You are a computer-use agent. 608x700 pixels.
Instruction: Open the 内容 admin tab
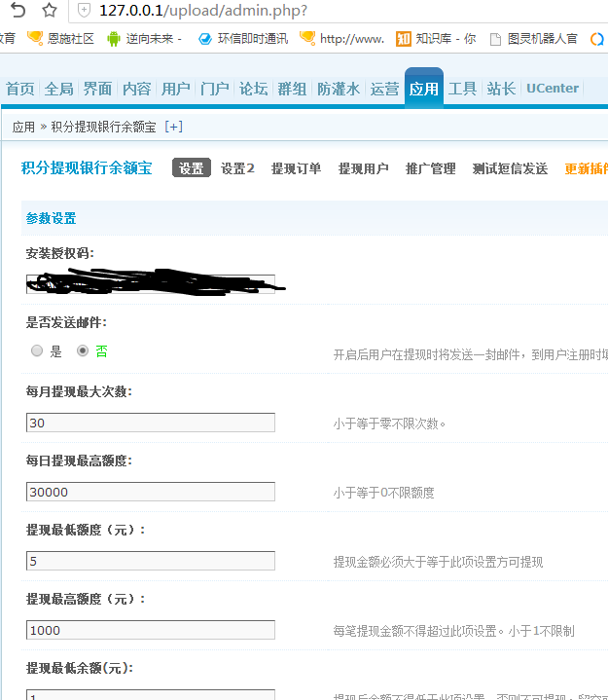click(x=136, y=89)
